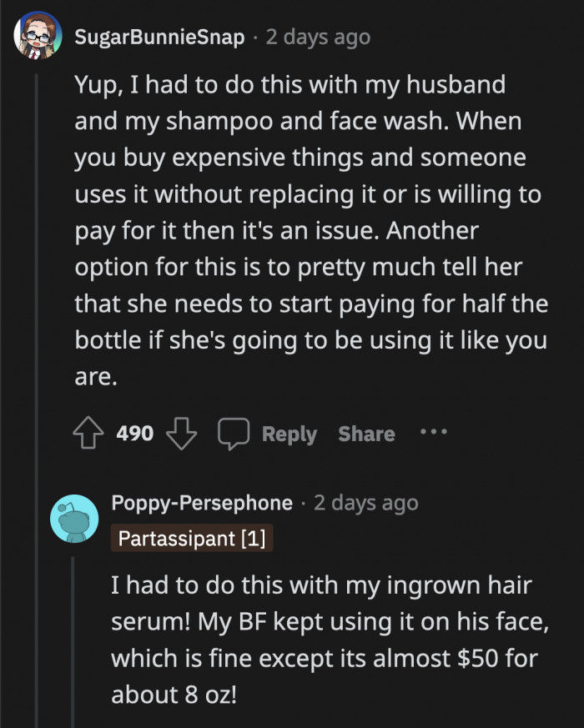Click the 490 vote score
This screenshot has width=584, height=728.
134,434
